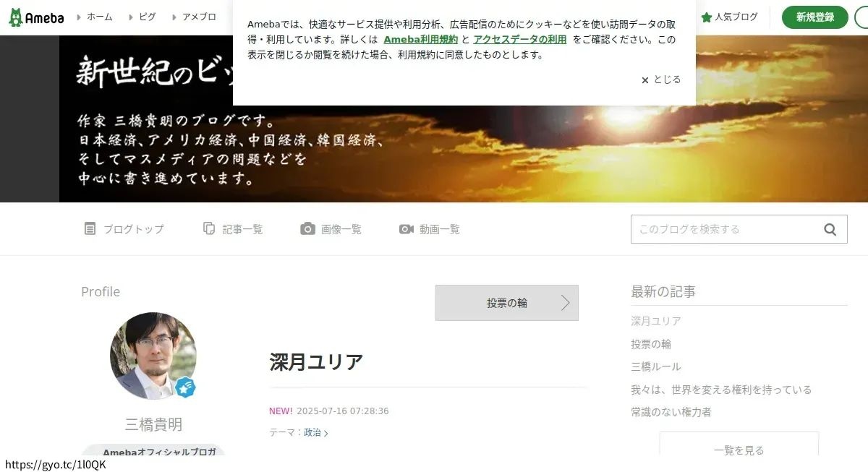This screenshot has width=868, height=472.
Task: Open ブログトップ with list icon
Action: pos(90,229)
